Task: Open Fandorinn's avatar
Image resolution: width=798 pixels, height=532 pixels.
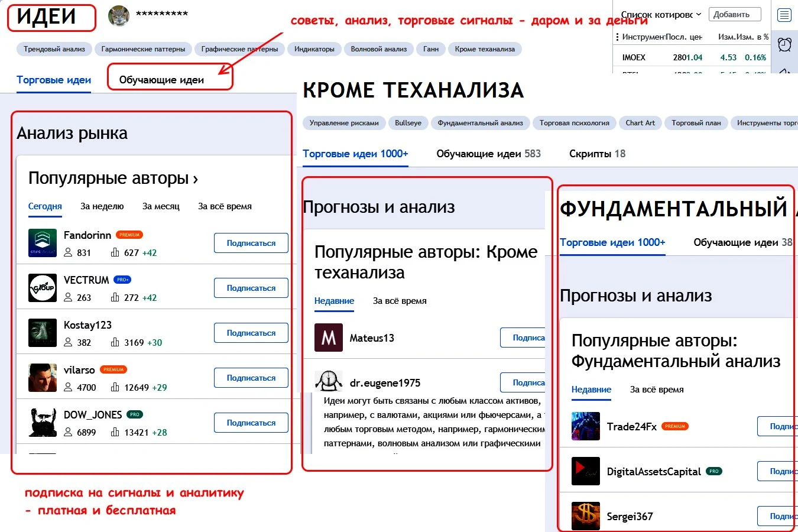Action: click(x=43, y=243)
